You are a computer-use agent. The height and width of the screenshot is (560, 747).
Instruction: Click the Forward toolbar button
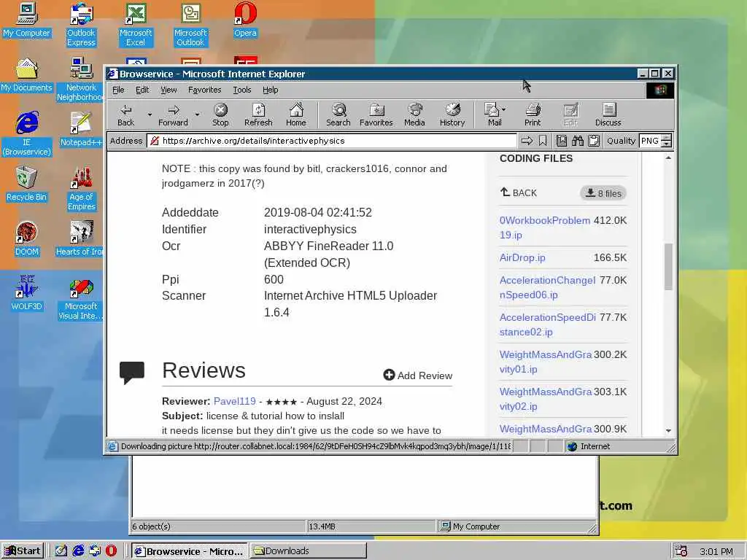tap(174, 115)
